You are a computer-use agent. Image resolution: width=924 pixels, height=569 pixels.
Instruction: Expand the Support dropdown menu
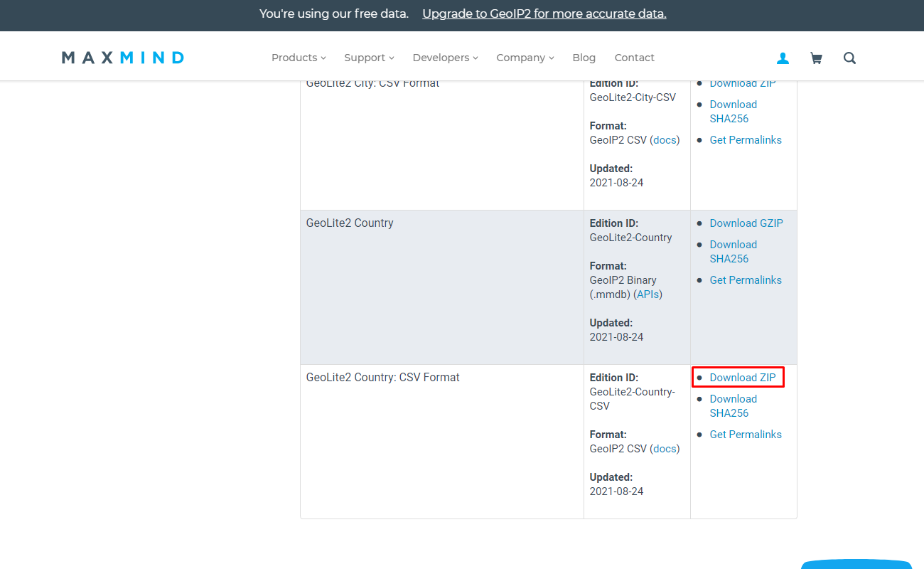pyautogui.click(x=369, y=58)
